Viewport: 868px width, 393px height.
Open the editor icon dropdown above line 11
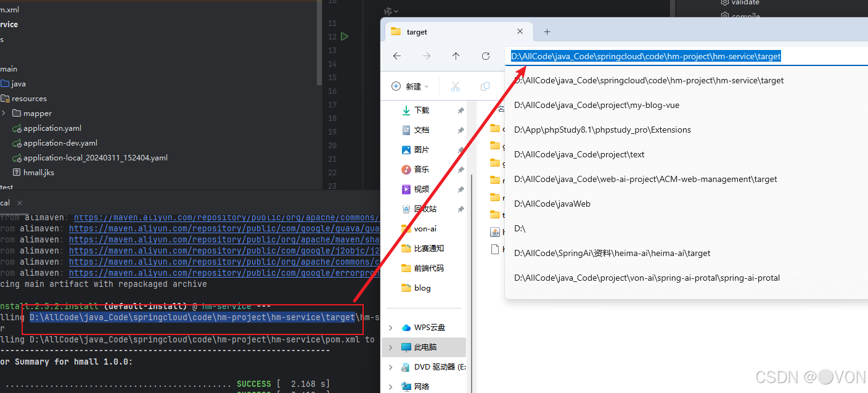coord(391,11)
